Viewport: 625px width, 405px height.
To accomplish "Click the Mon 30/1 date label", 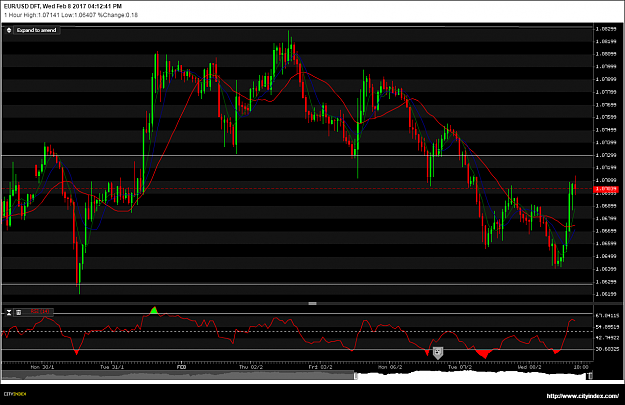I will pyautogui.click(x=42, y=367).
